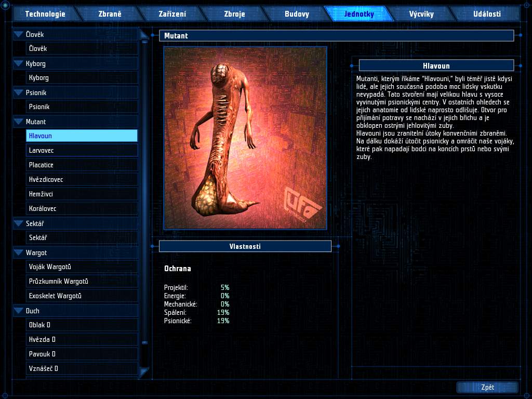Select the Člověk unit entry
This screenshot has height=399, width=532.
(x=82, y=48)
